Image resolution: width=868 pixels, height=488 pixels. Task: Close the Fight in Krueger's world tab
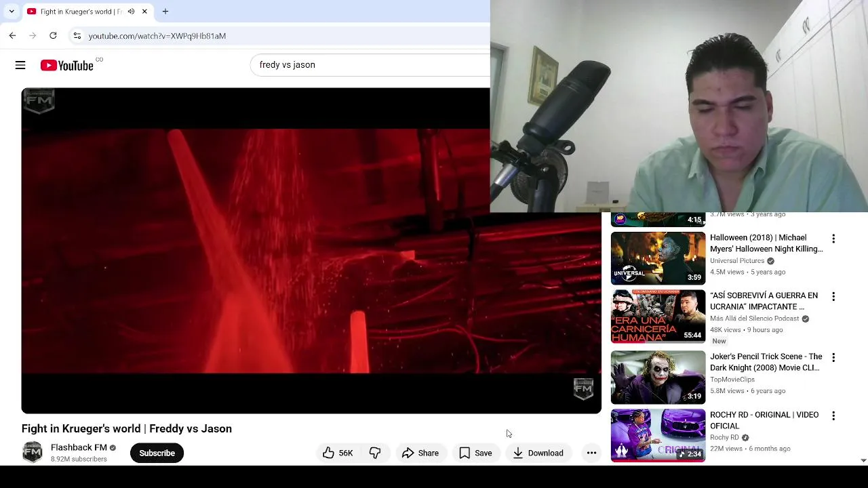coord(144,12)
